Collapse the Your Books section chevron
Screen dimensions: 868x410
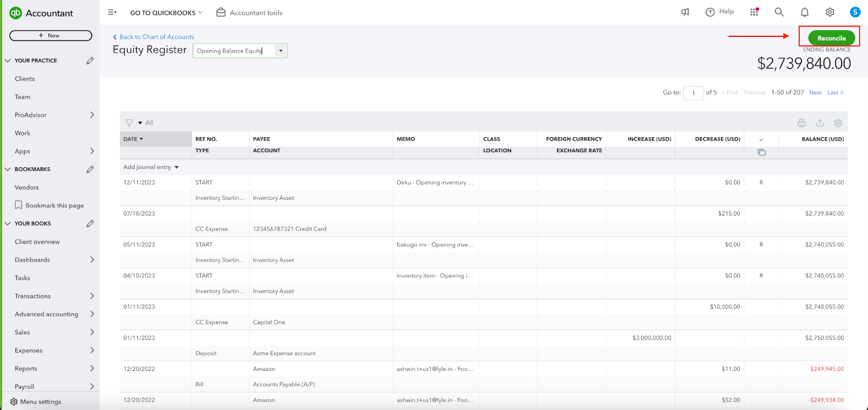point(8,224)
